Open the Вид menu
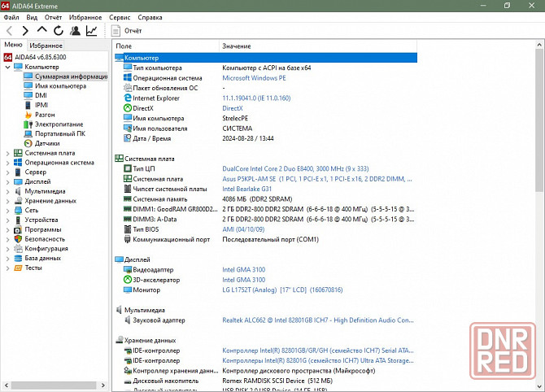545x392 pixels. point(32,17)
